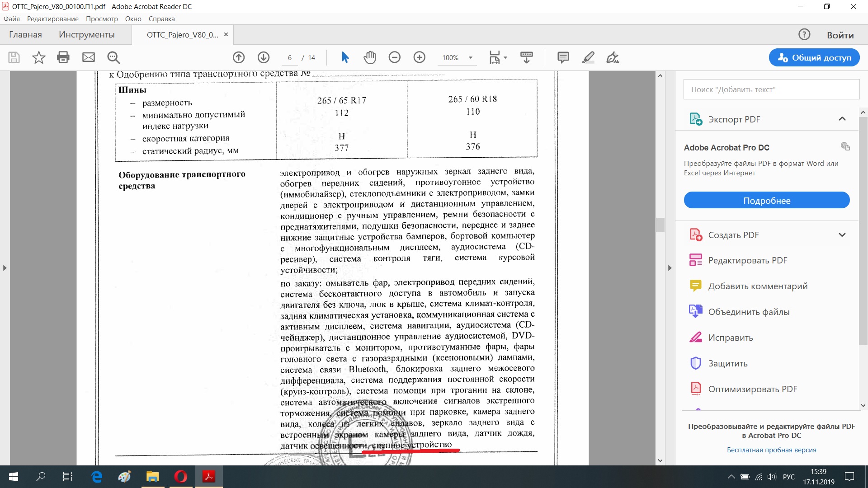Open the Редактирование menu
868x488 pixels.
pyautogui.click(x=52, y=19)
